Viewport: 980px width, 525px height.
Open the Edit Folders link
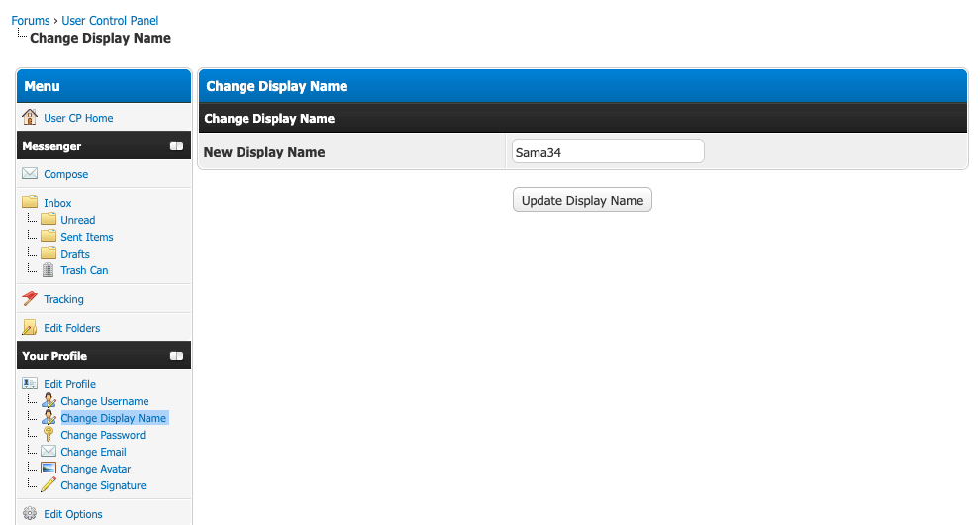click(x=72, y=328)
